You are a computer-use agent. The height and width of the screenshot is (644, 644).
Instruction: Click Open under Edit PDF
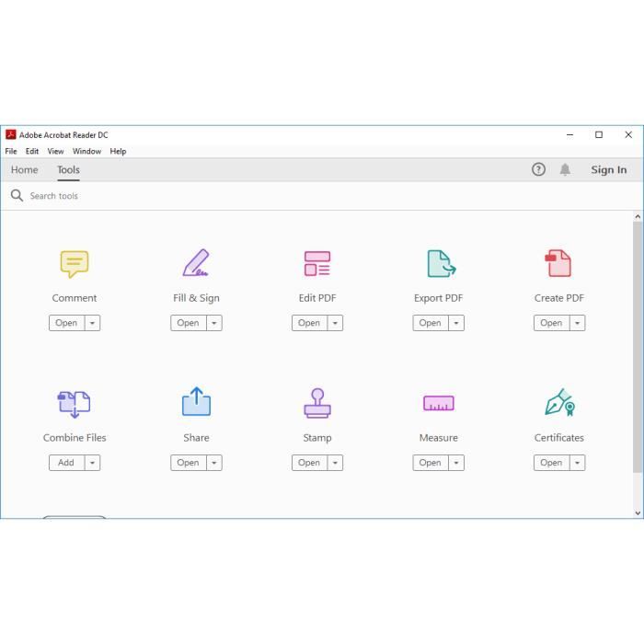point(309,323)
